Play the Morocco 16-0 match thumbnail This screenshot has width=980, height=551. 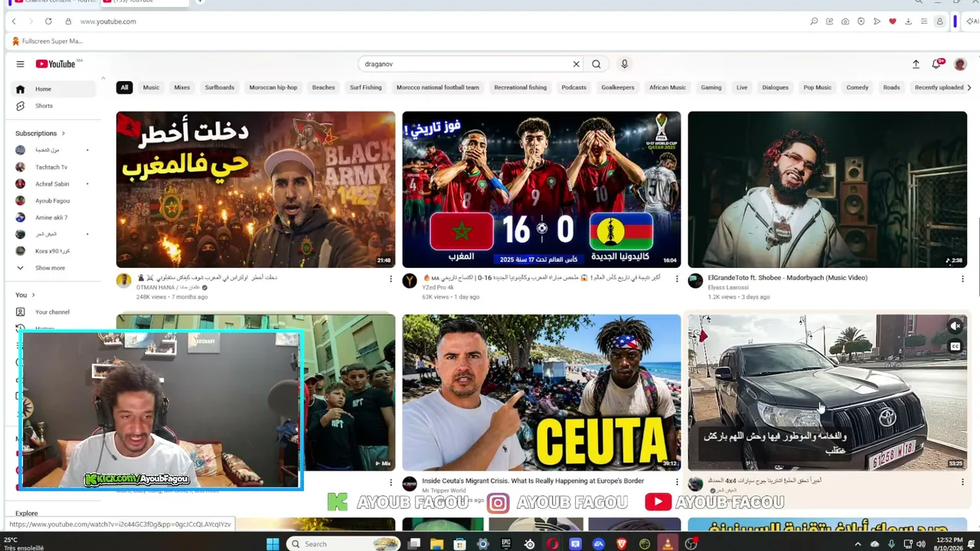point(541,190)
